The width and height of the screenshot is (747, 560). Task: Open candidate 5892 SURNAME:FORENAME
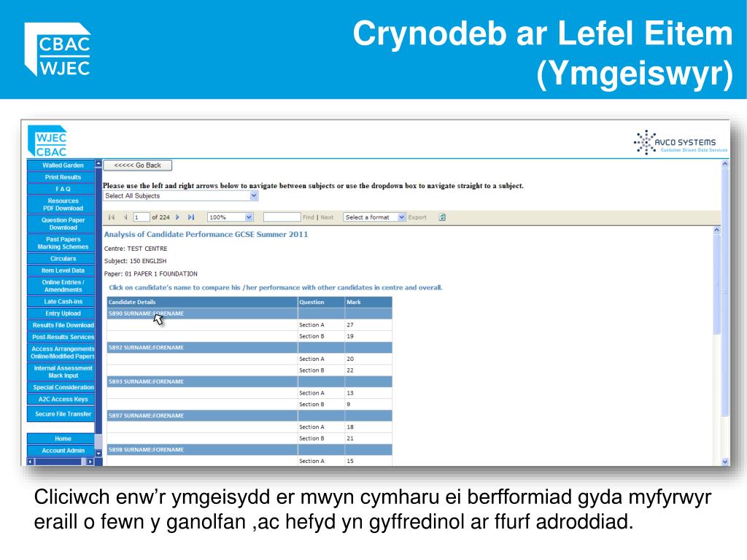pyautogui.click(x=146, y=348)
